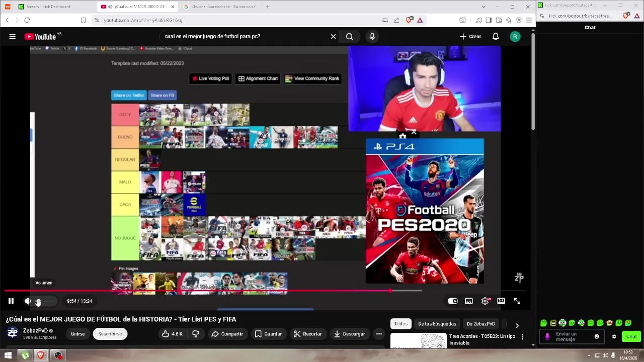Open the Crear upload menu

click(x=470, y=37)
